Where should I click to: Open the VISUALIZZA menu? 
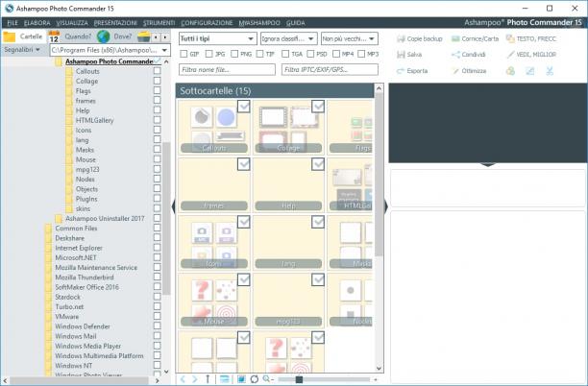[x=72, y=23]
